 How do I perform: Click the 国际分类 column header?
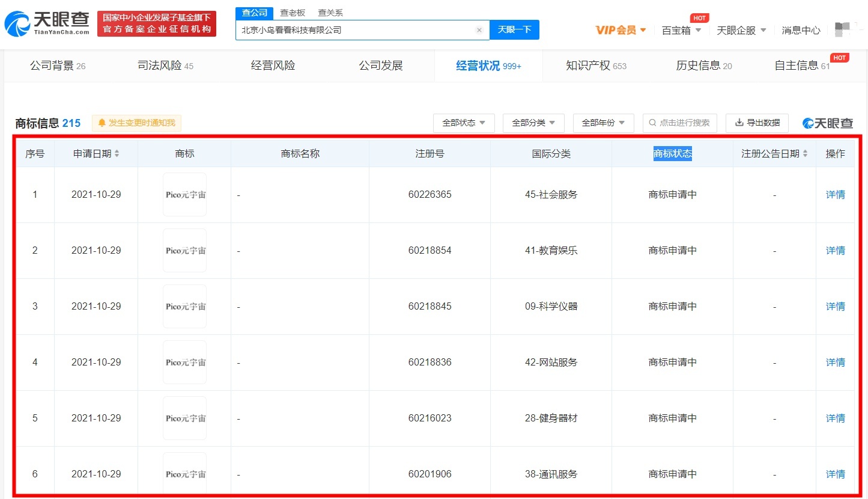[x=551, y=154]
